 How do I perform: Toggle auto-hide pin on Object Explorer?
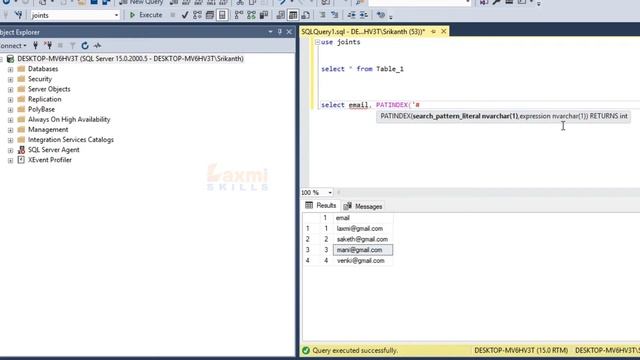pyautogui.click(x=280, y=32)
